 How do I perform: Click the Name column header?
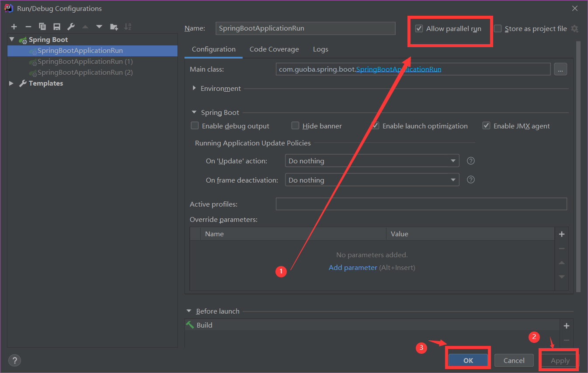click(293, 234)
